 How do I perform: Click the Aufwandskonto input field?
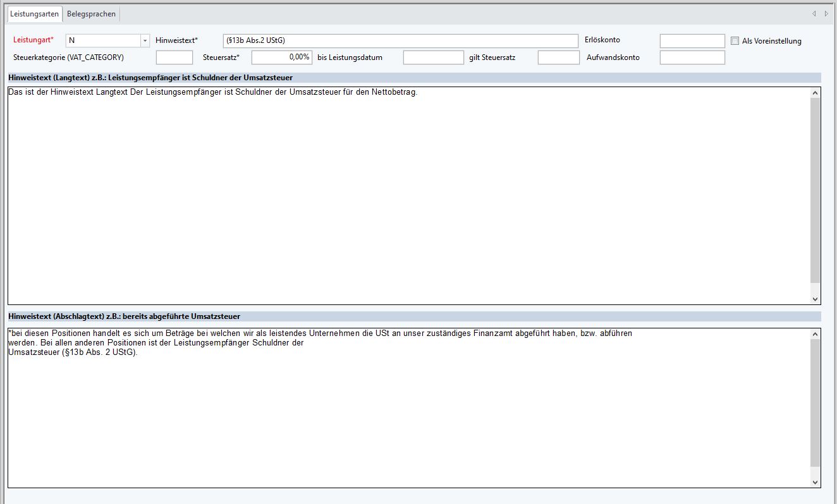point(692,57)
